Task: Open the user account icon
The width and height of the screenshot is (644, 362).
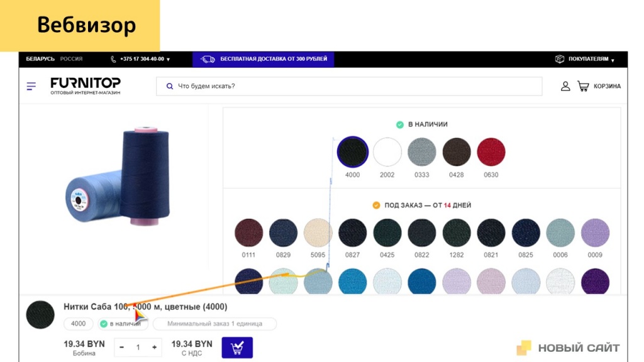Action: [x=565, y=86]
